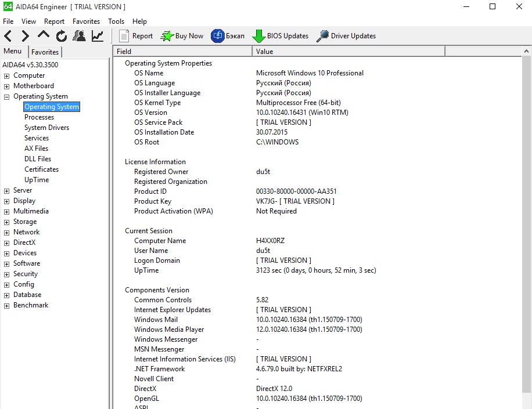Click the Report toolbar label

tap(142, 36)
